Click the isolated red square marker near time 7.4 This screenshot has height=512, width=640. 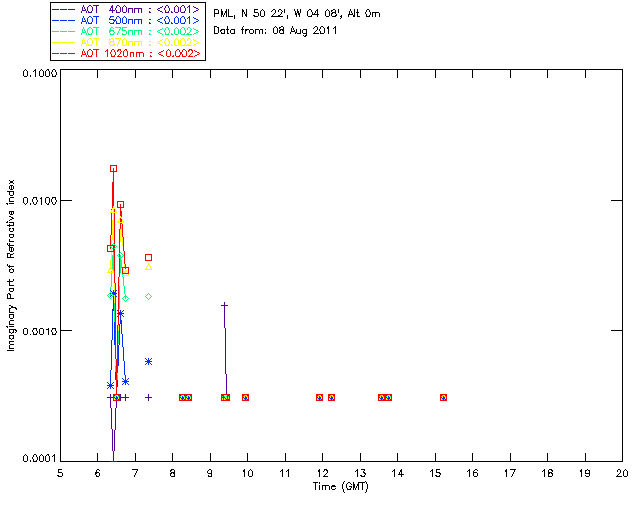149,258
